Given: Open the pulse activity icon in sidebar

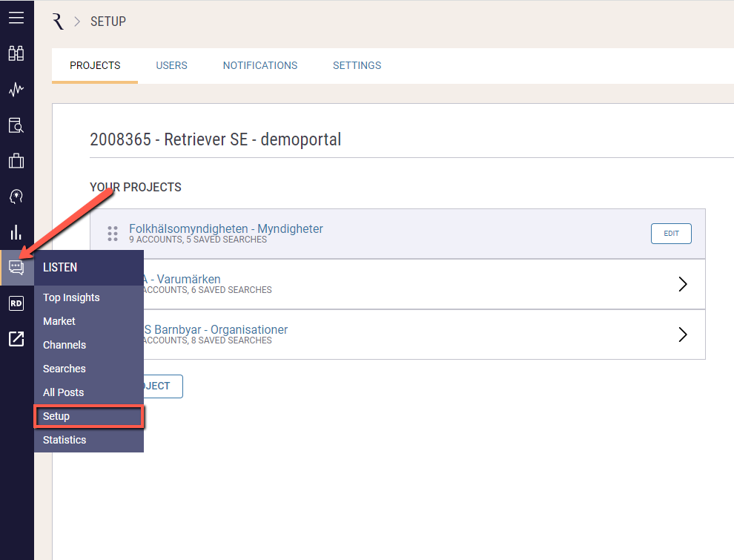Looking at the screenshot, I should [16, 89].
